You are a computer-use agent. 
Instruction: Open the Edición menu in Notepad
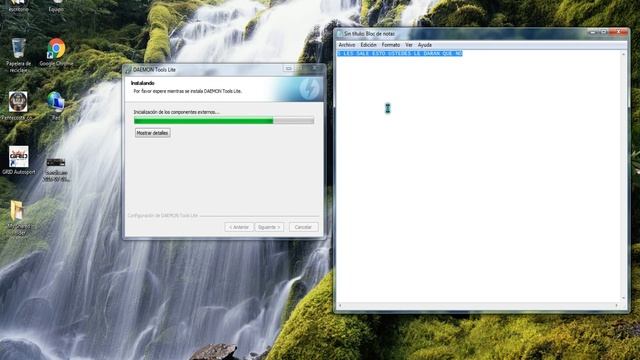(368, 45)
